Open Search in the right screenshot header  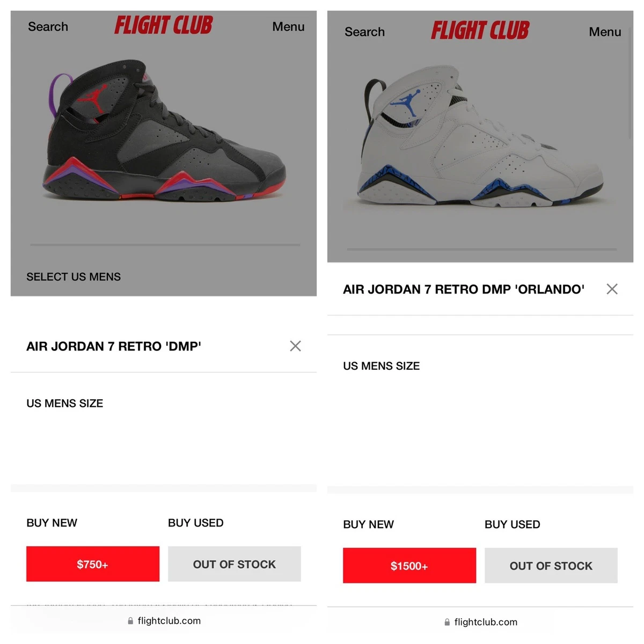[x=364, y=32]
